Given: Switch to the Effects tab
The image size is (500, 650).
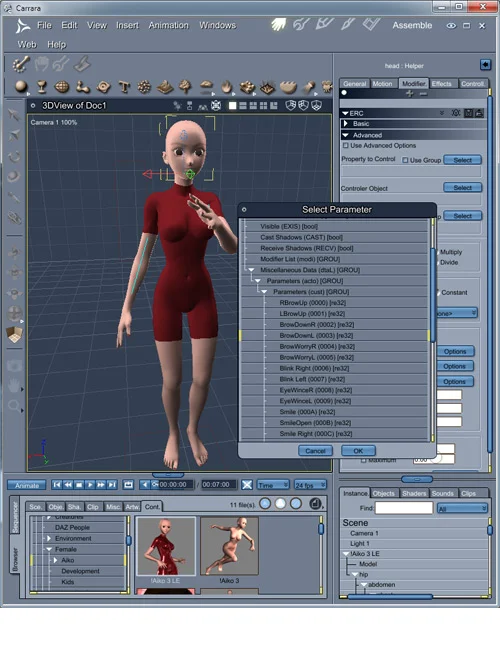Looking at the screenshot, I should pyautogui.click(x=442, y=84).
